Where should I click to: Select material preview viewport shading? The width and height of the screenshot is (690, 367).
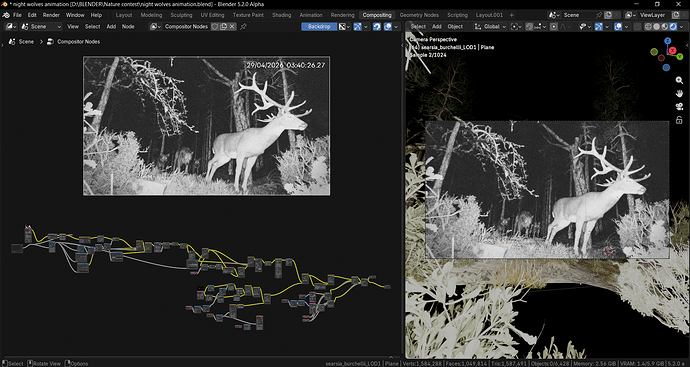click(x=665, y=26)
